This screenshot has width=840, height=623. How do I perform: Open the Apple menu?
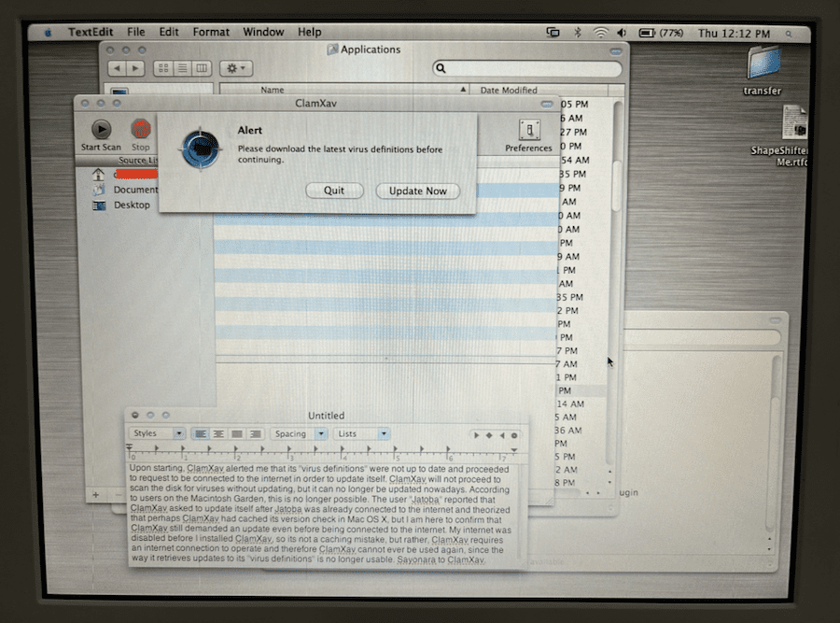click(49, 33)
